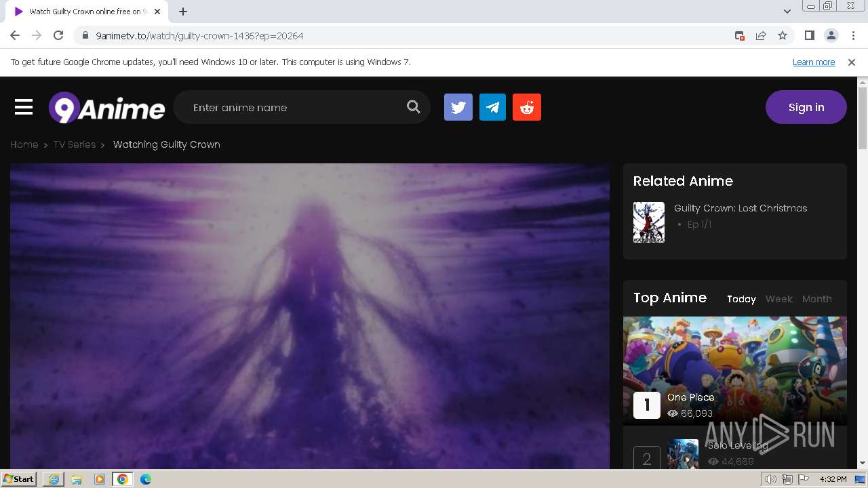Open a new browser tab
Viewport: 868px width, 488px height.
point(183,12)
